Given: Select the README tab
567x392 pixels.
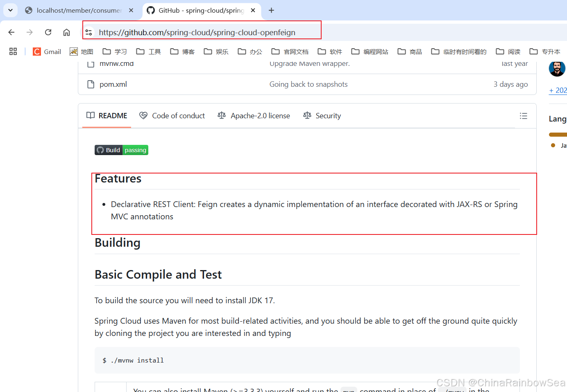Looking at the screenshot, I should click(x=107, y=116).
